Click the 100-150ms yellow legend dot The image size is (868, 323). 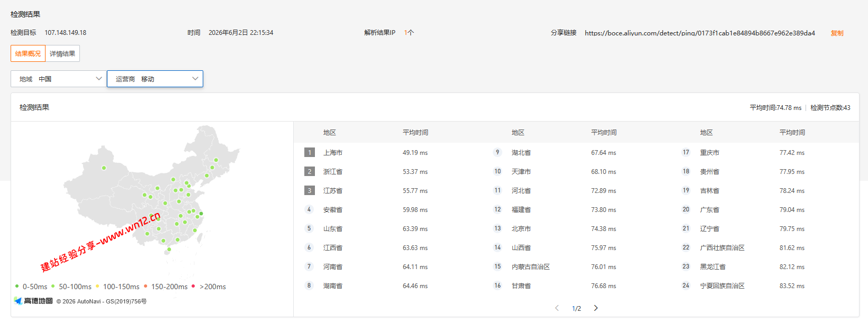[97, 286]
